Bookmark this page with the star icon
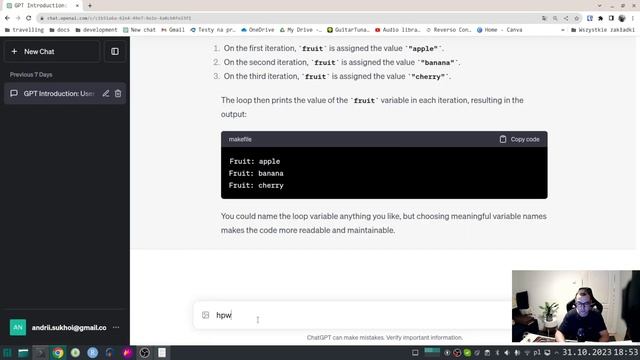This screenshot has height=360, width=640. click(x=576, y=18)
